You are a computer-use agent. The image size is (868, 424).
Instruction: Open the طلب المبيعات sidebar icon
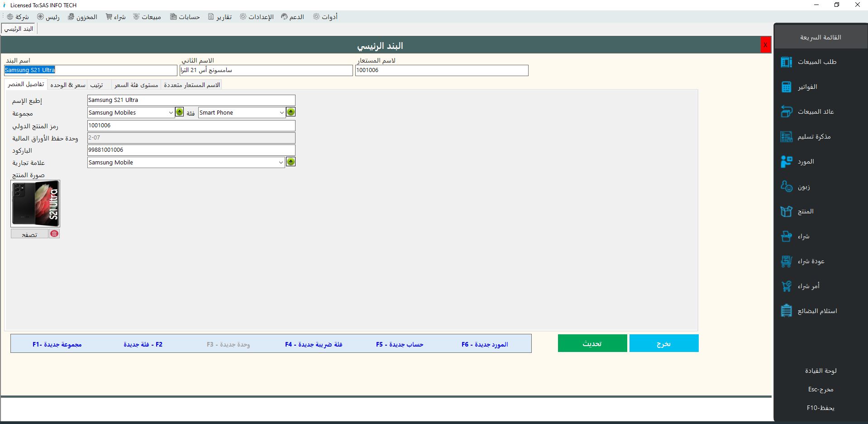[x=787, y=62]
